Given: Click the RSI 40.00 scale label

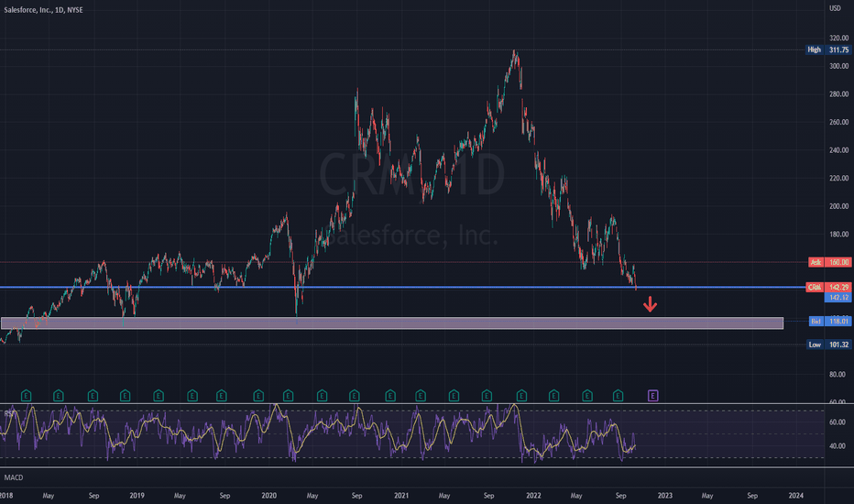Looking at the screenshot, I should tap(838, 445).
